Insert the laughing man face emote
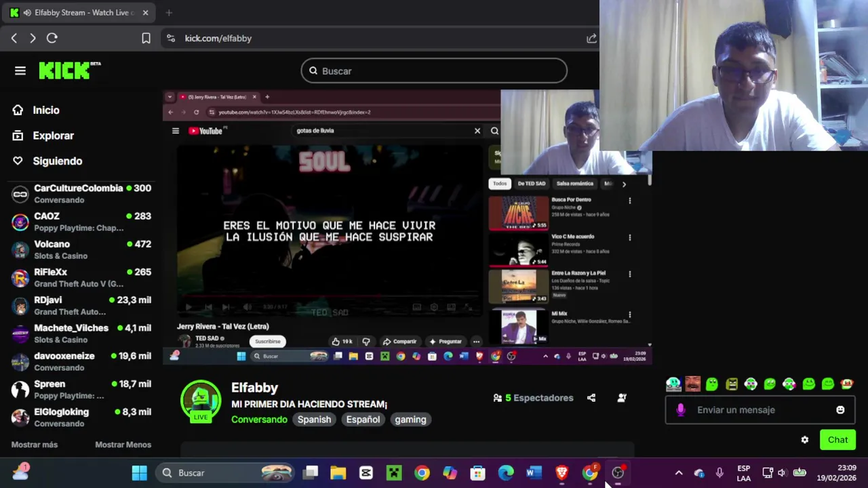 (692, 384)
